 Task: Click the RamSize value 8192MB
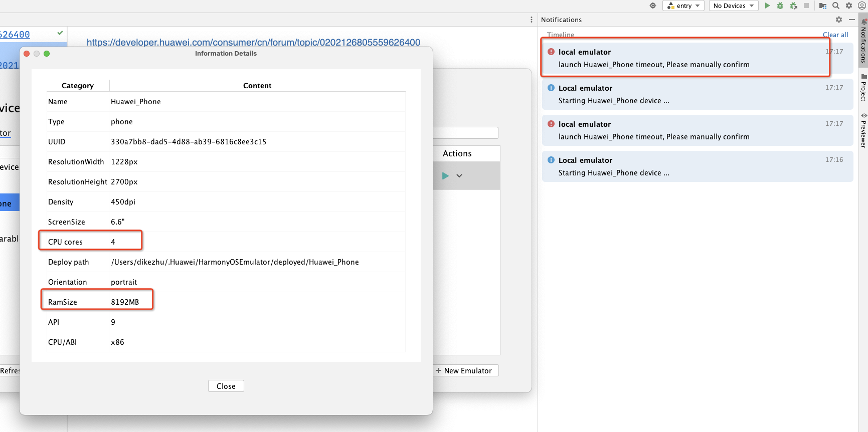[x=125, y=302]
